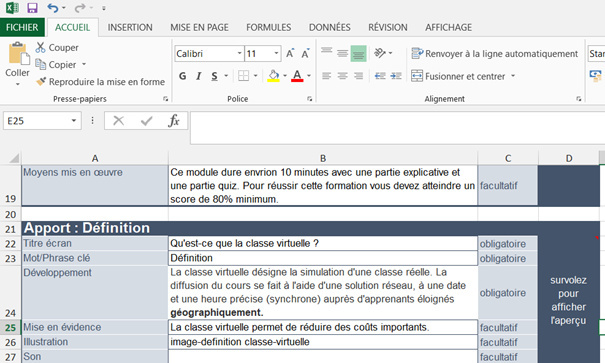
Task: Expand the Coller paste options arrow
Action: click(17, 84)
